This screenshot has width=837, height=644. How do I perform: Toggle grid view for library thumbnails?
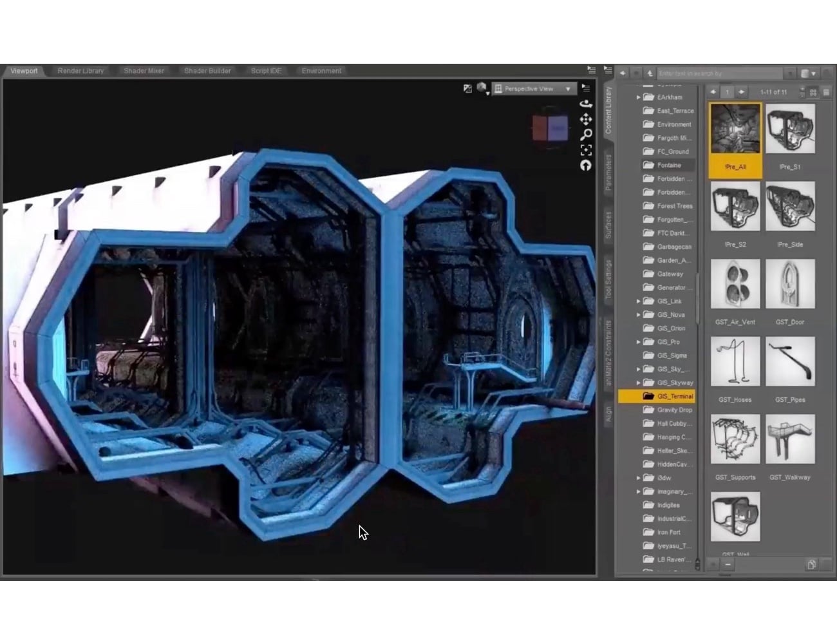pyautogui.click(x=813, y=92)
